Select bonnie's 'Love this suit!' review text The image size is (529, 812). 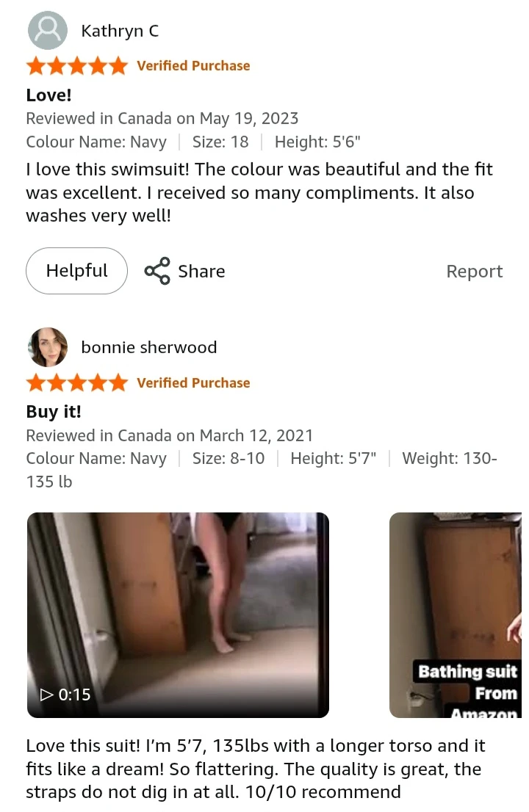click(x=256, y=769)
